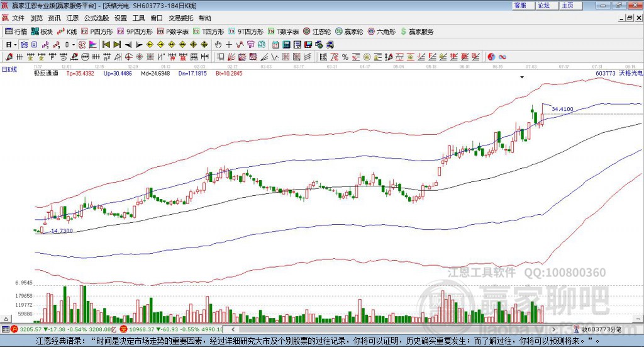644x347 pixels.
Task: Click the 34.4100 price marker
Action: (563, 109)
